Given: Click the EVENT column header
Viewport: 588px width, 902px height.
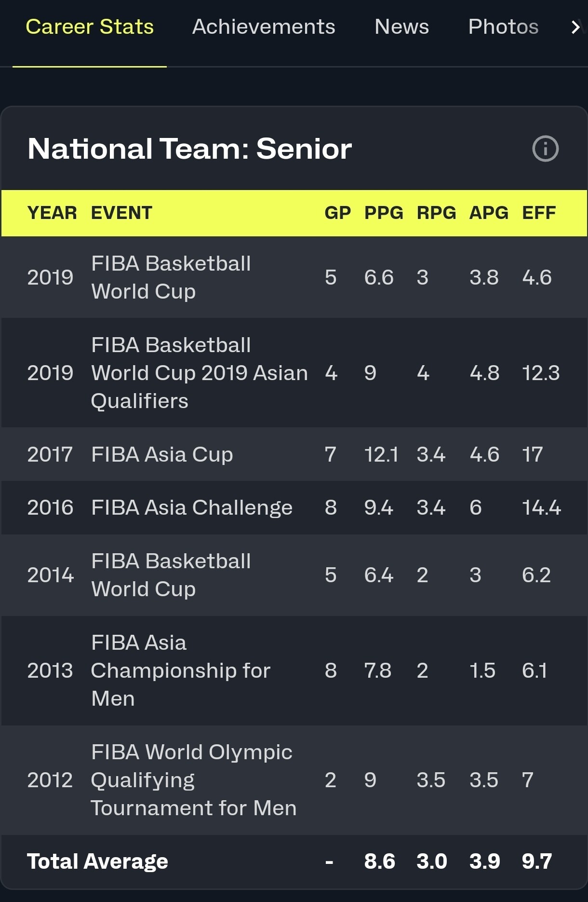Looking at the screenshot, I should click(121, 213).
